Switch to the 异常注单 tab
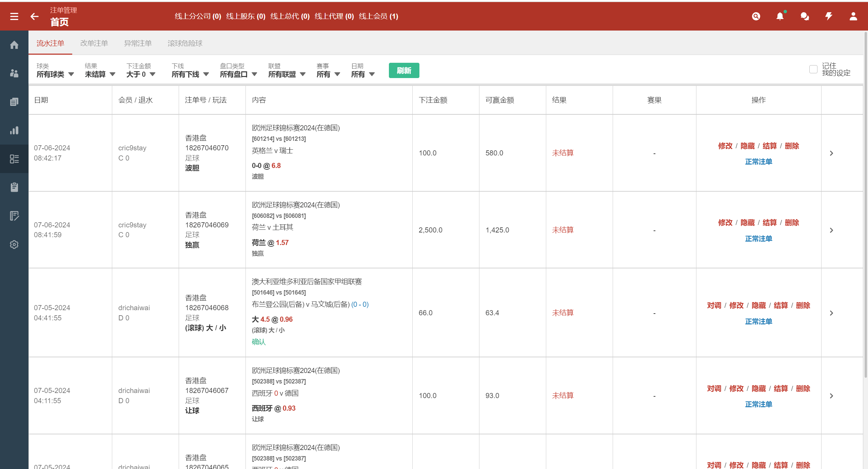This screenshot has width=868, height=469. click(138, 43)
